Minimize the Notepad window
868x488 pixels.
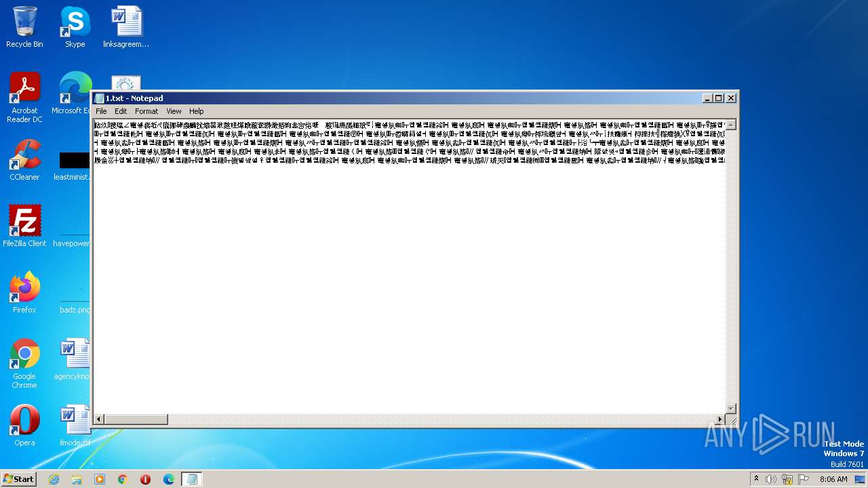pos(708,98)
